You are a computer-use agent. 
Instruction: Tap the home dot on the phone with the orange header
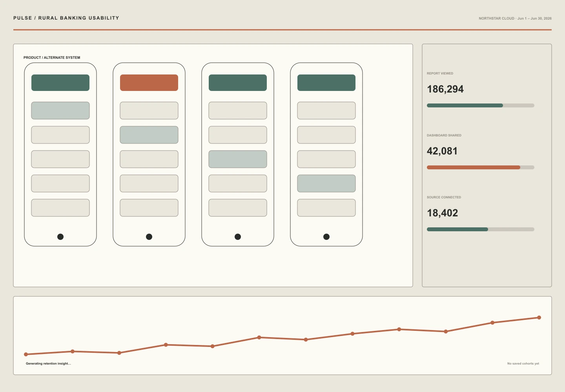point(149,237)
